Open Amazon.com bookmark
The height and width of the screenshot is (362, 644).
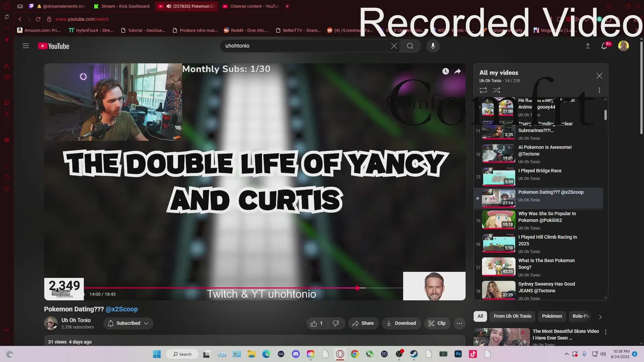[39, 30]
